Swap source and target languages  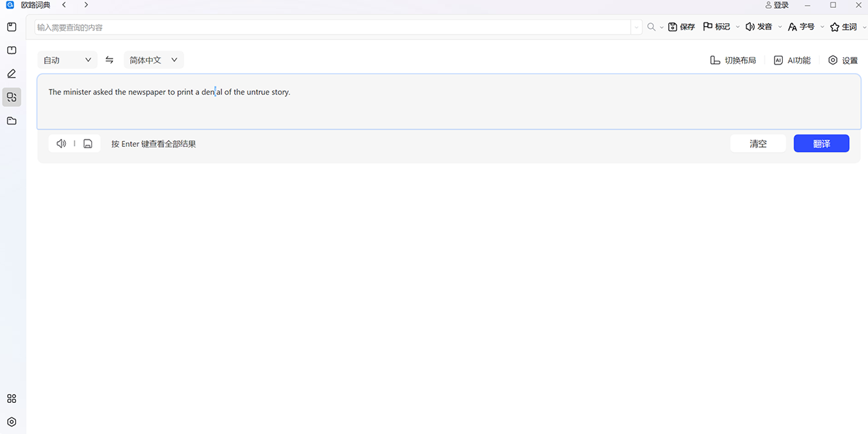(x=109, y=60)
